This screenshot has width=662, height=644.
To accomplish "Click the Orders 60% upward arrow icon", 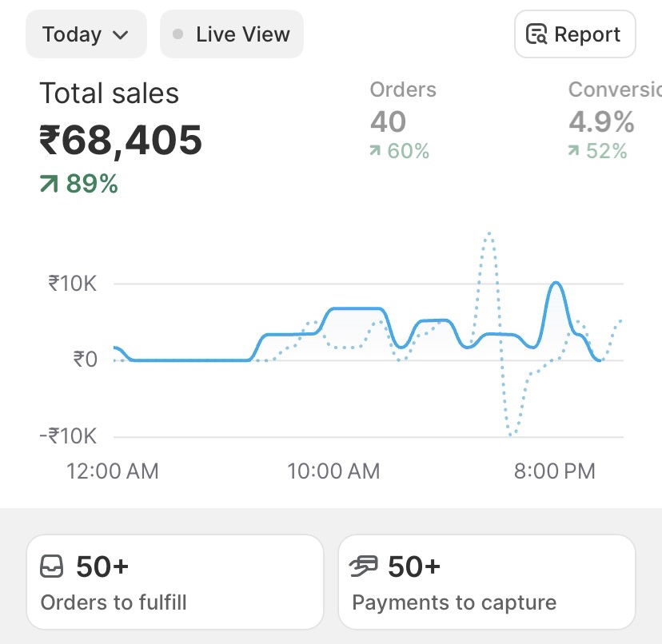I will pyautogui.click(x=375, y=151).
